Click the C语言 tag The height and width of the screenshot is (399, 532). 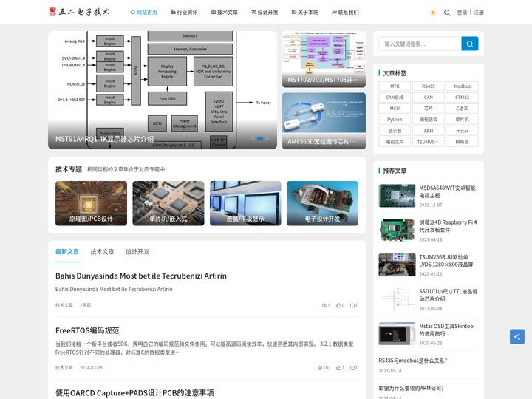tap(462, 109)
